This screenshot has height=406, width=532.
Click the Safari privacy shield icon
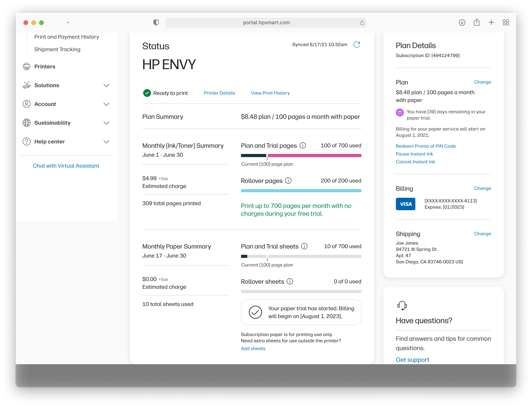(156, 23)
